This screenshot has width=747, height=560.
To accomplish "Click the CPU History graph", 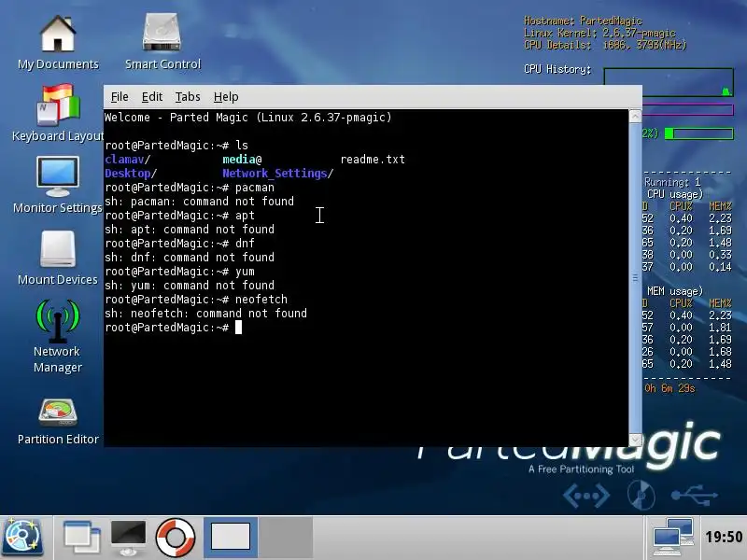I will click(669, 82).
